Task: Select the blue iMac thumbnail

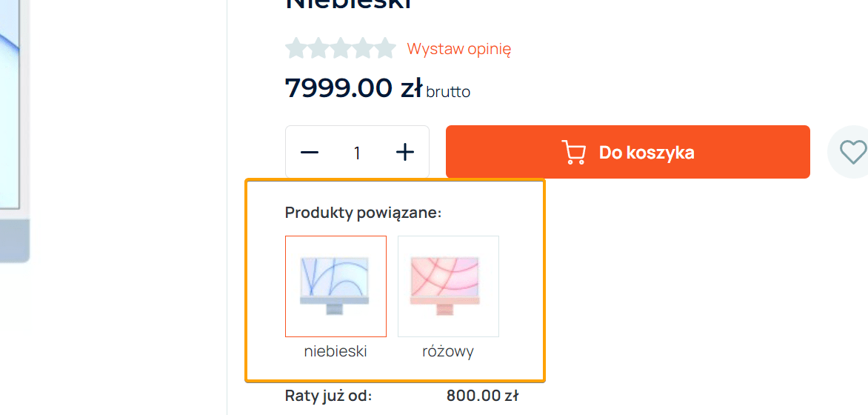Action: (335, 286)
